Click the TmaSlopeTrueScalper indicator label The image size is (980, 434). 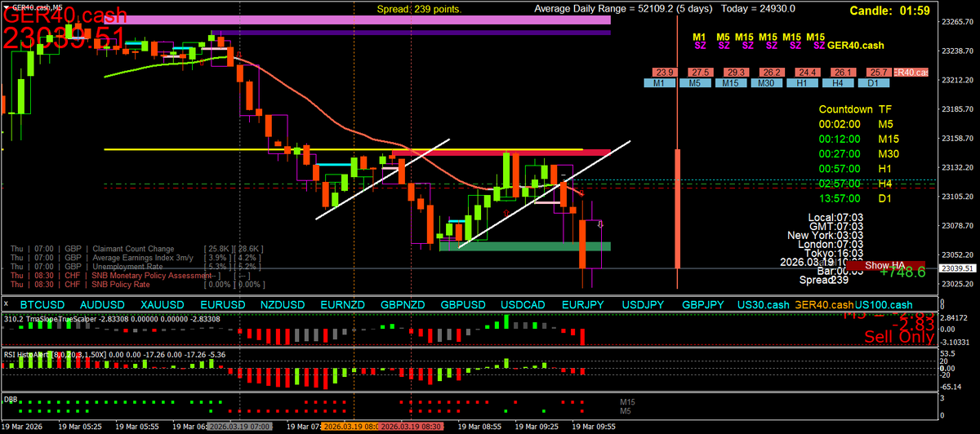tap(111, 318)
